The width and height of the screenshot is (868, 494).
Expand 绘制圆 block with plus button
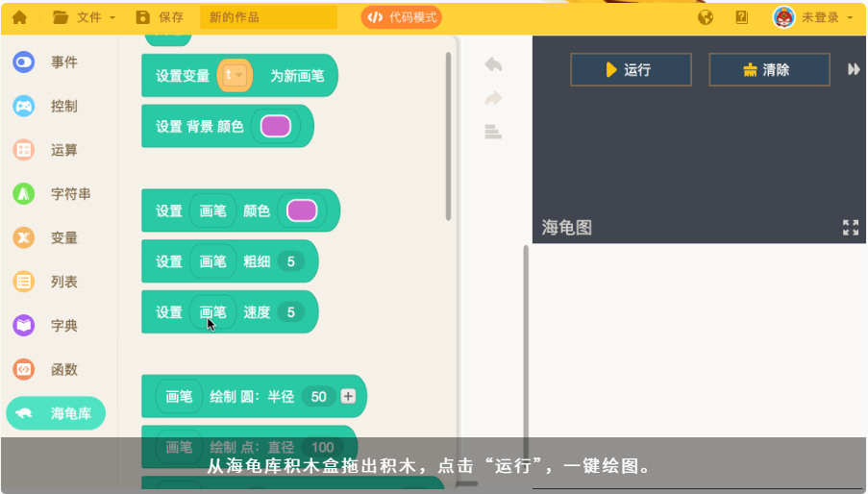coord(348,396)
